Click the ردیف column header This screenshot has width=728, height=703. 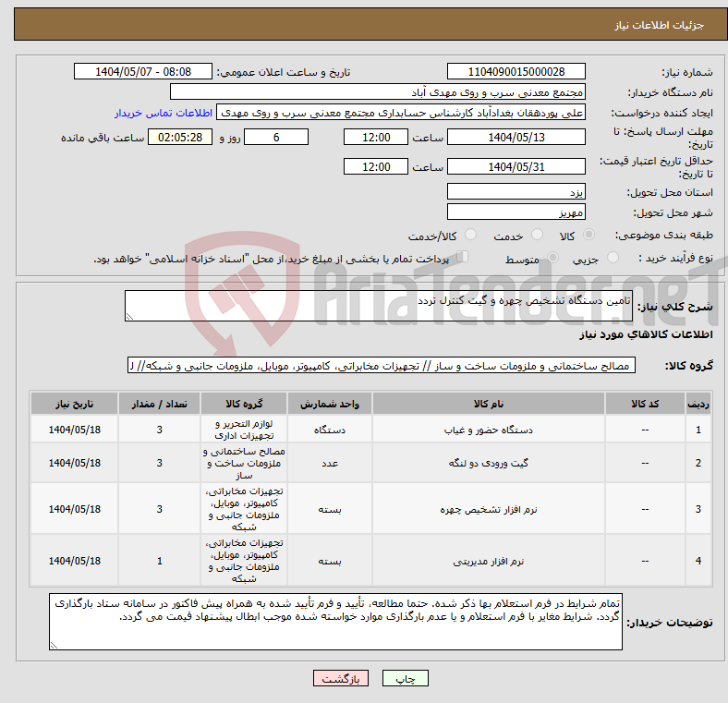tap(698, 404)
